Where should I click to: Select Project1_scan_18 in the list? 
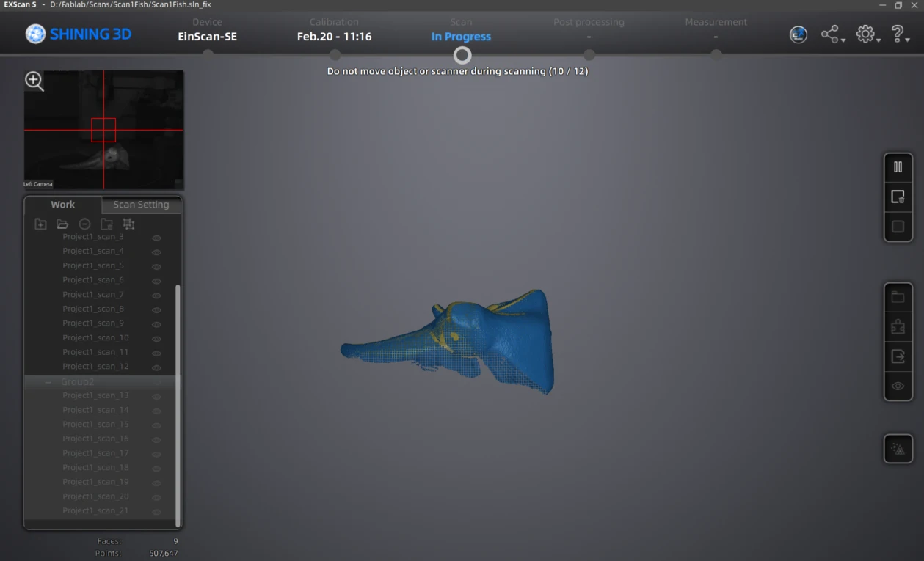click(95, 467)
